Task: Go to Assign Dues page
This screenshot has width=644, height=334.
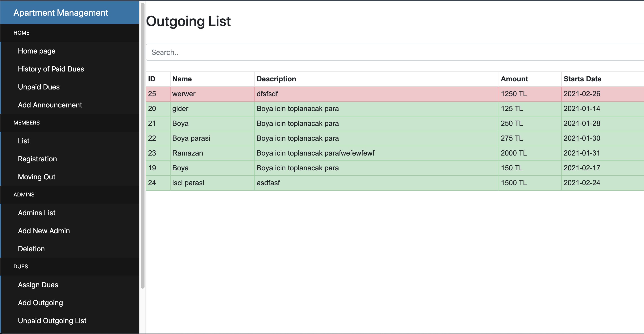Action: coord(38,285)
